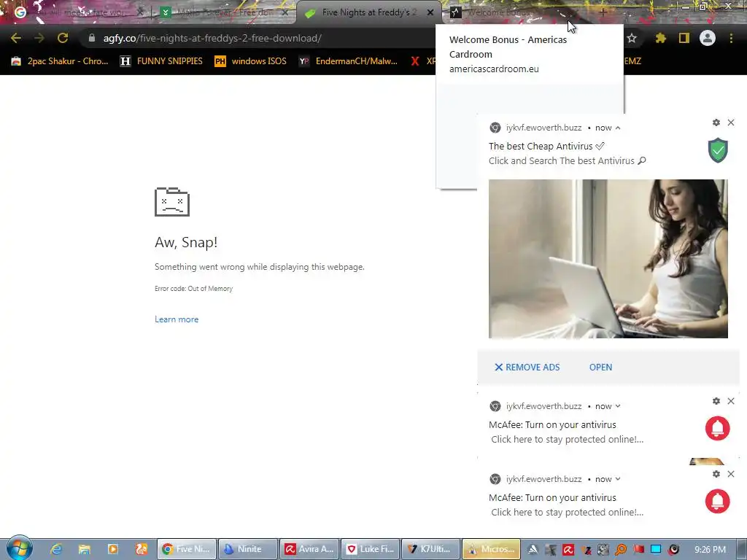The image size is (747, 560).
Task: Open the 2pac Shakur bookmark
Action: [x=60, y=61]
